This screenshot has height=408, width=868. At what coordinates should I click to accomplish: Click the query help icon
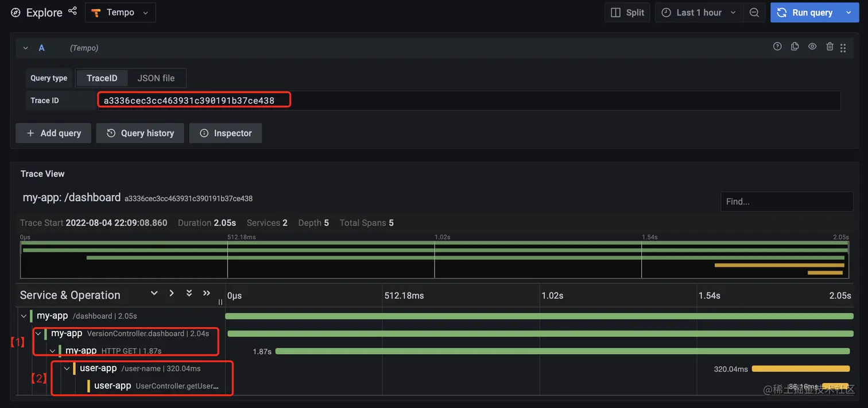point(777,47)
